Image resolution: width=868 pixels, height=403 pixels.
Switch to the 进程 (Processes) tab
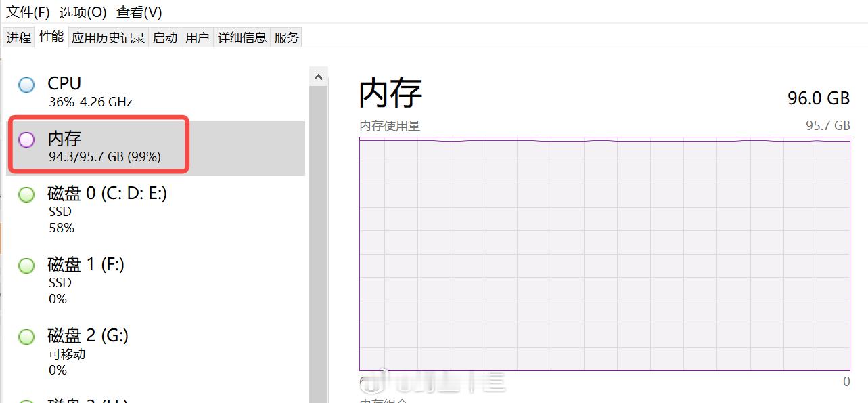pos(18,37)
